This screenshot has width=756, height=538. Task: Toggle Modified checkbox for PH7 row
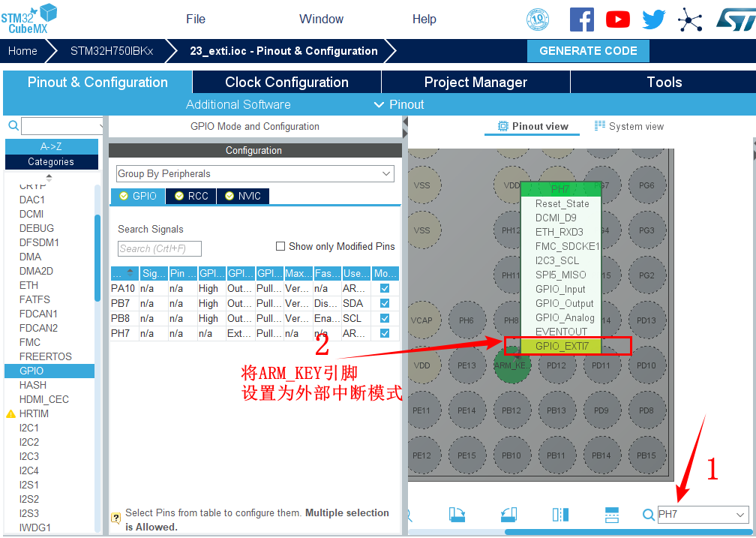[x=385, y=333]
